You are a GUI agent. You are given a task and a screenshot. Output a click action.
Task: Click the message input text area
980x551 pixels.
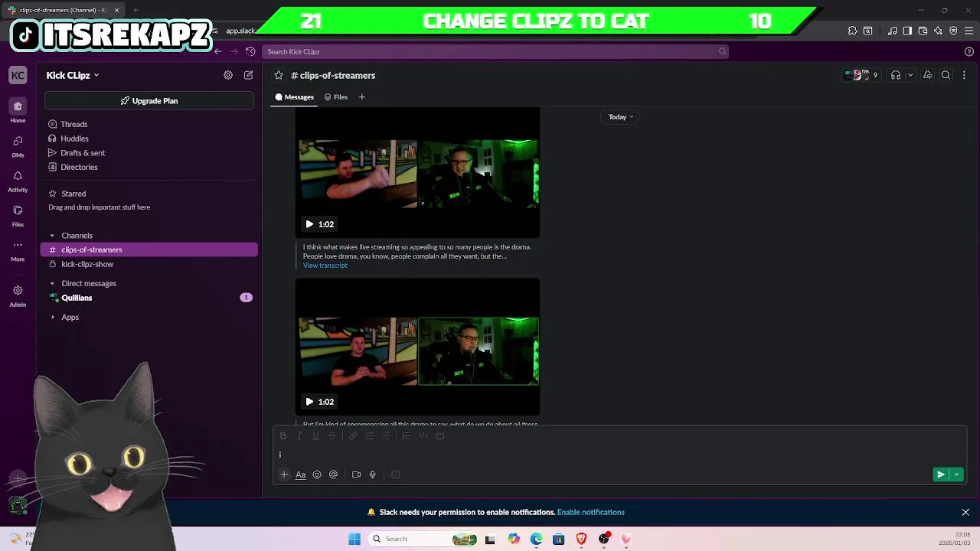[x=620, y=455]
